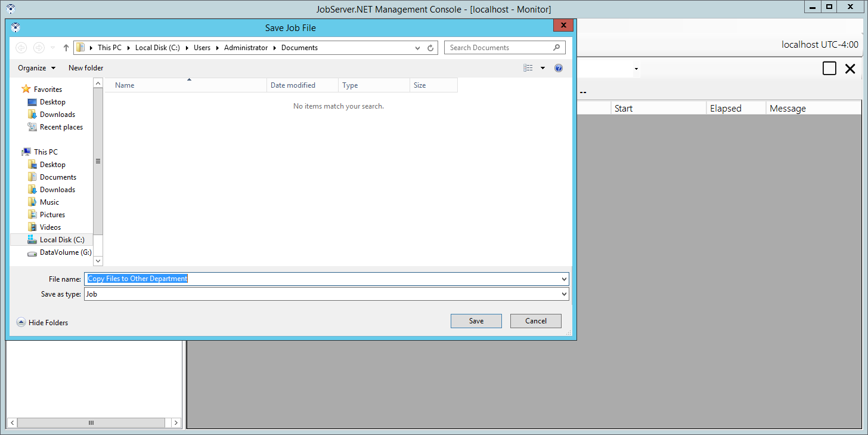Image resolution: width=868 pixels, height=435 pixels.
Task: Click the change view icon
Action: click(x=528, y=68)
